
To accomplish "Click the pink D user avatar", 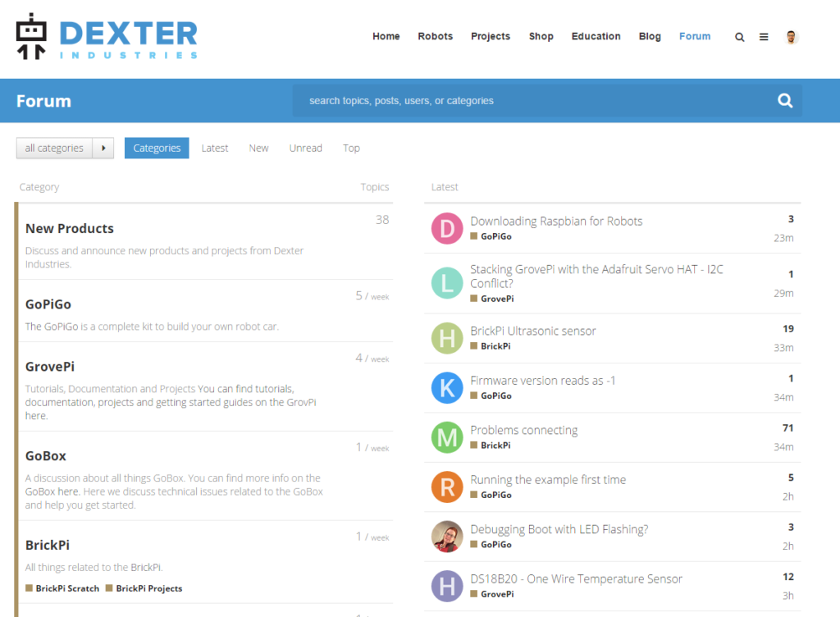I will (447, 228).
